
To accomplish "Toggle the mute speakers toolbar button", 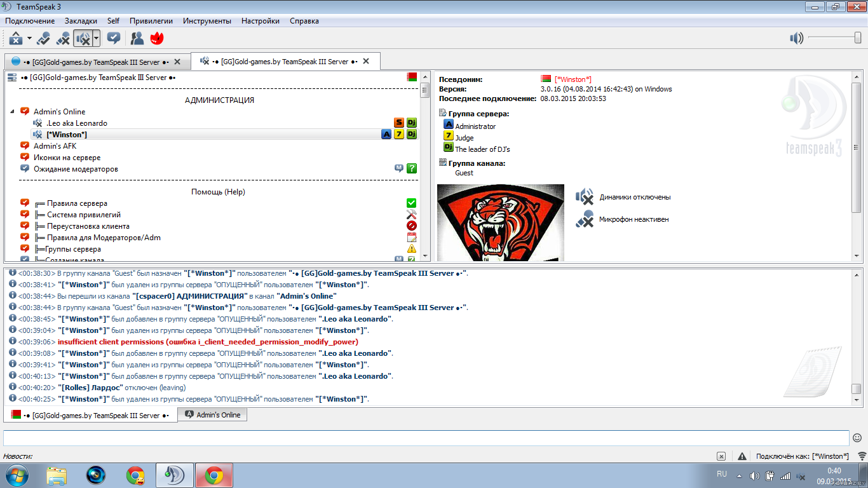I will point(83,39).
